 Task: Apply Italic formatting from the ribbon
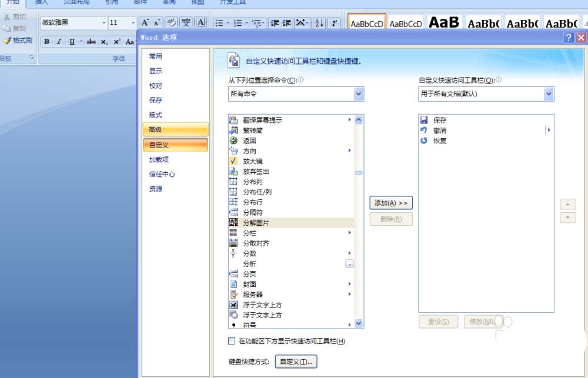coord(59,42)
